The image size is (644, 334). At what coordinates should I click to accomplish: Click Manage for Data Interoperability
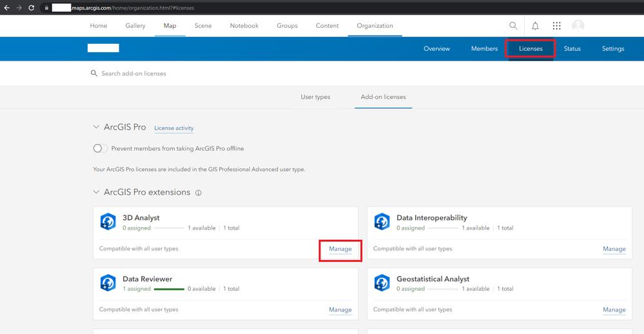614,249
